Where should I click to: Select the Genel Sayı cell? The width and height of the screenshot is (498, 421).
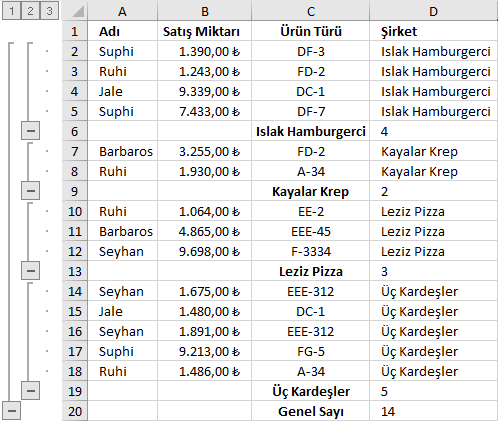[311, 411]
